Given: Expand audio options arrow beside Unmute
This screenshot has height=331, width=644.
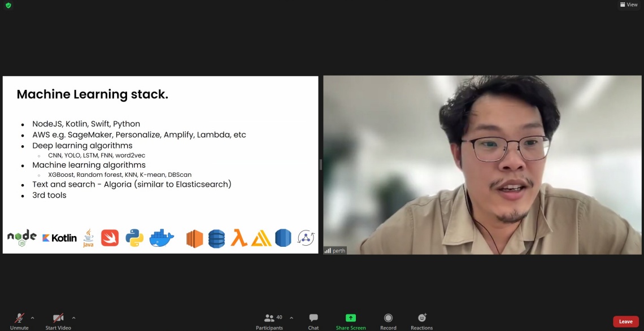Looking at the screenshot, I should tap(32, 318).
